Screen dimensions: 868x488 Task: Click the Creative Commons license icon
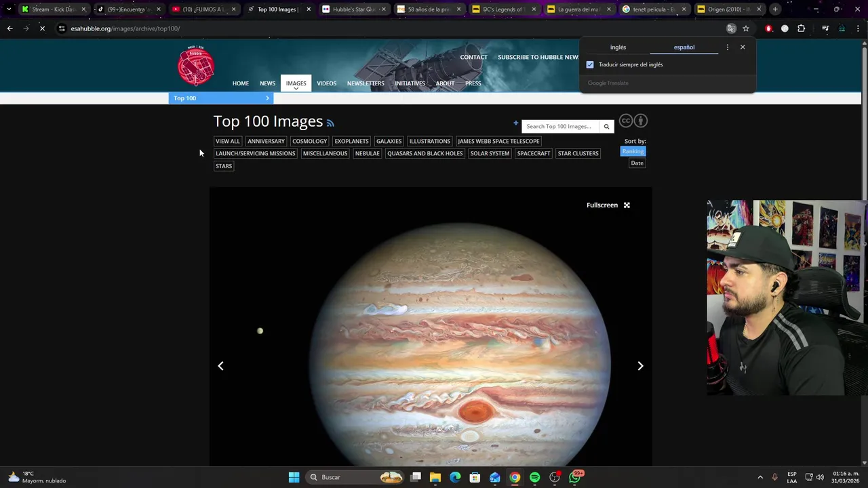click(625, 121)
